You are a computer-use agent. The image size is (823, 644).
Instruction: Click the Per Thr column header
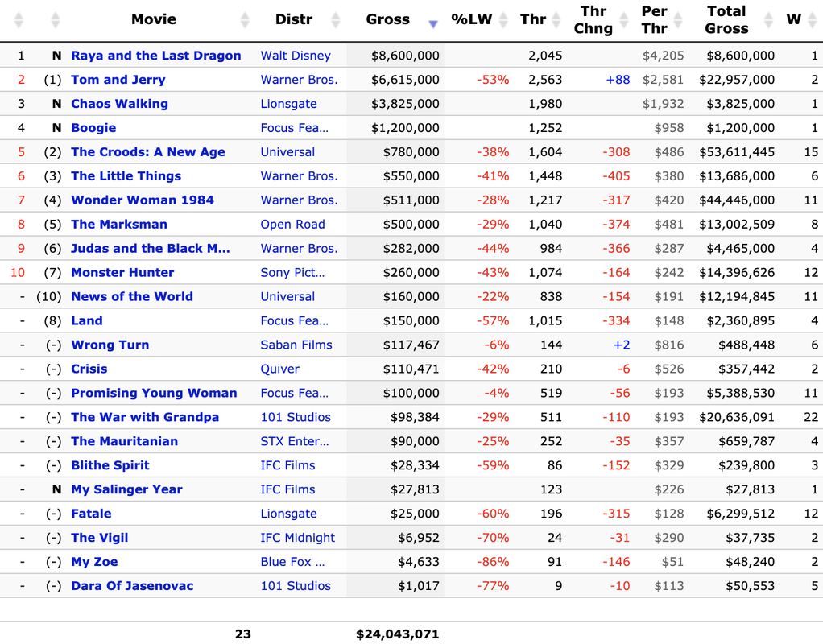pos(654,20)
